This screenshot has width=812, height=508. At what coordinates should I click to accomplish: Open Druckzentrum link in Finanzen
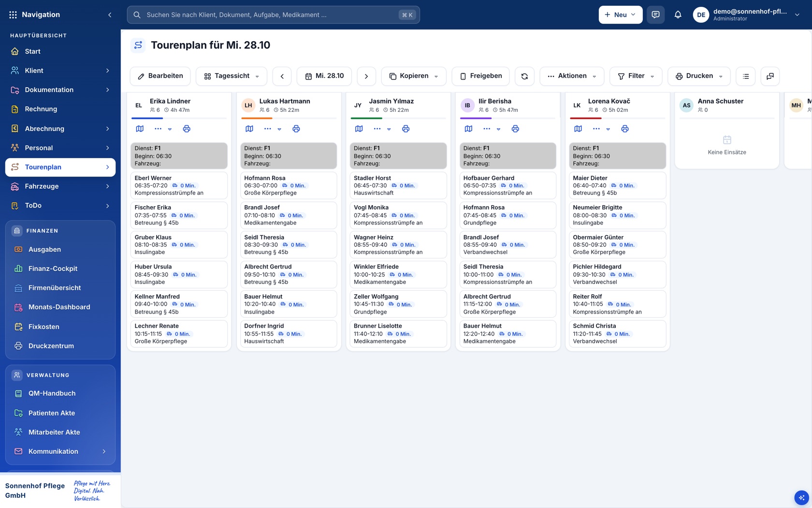pyautogui.click(x=60, y=346)
